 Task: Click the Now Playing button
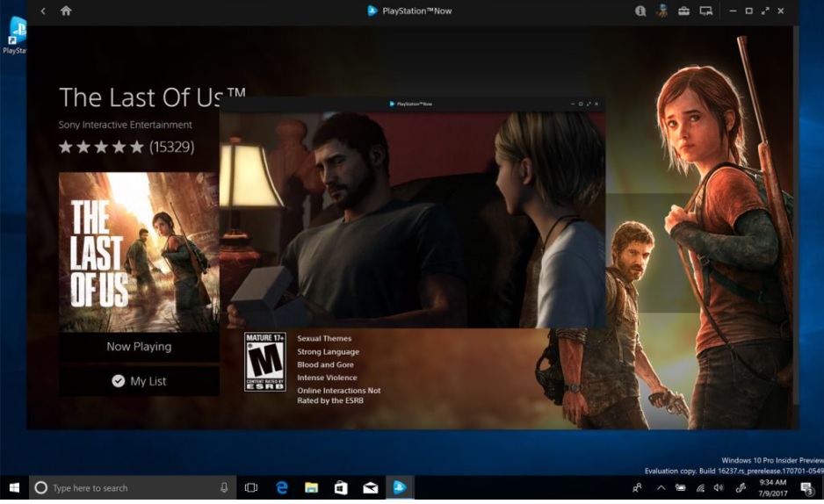(x=139, y=347)
